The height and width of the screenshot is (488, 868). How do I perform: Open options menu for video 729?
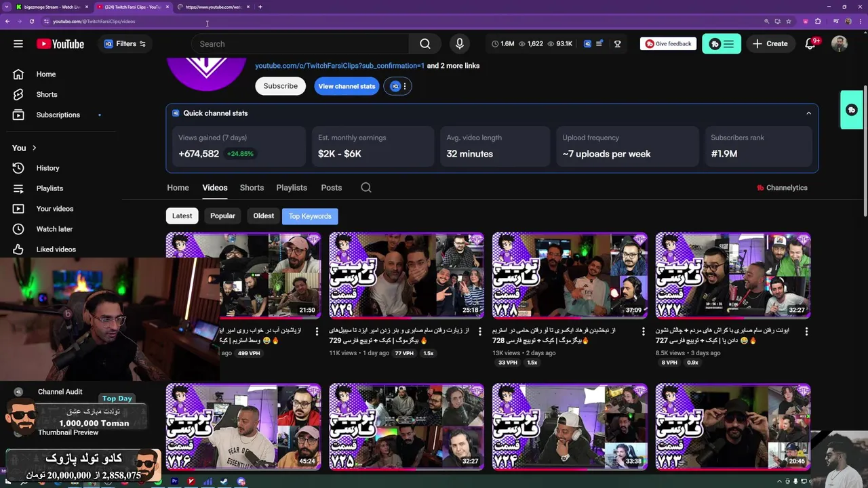pos(480,331)
